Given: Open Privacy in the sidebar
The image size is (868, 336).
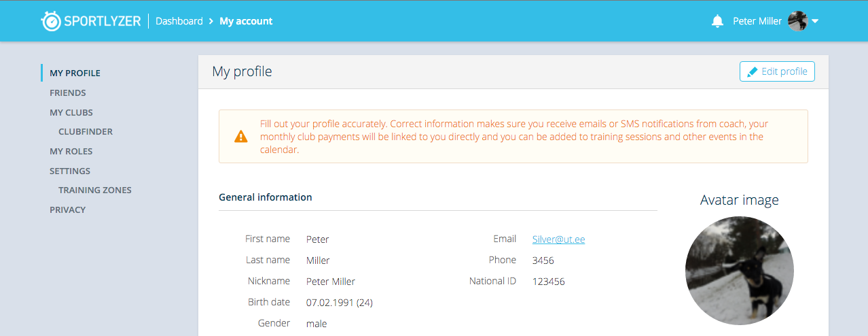Looking at the screenshot, I should click(x=68, y=209).
